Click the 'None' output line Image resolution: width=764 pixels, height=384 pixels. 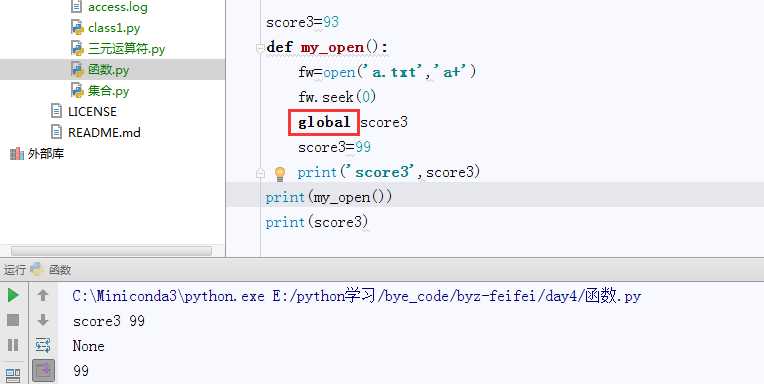88,346
